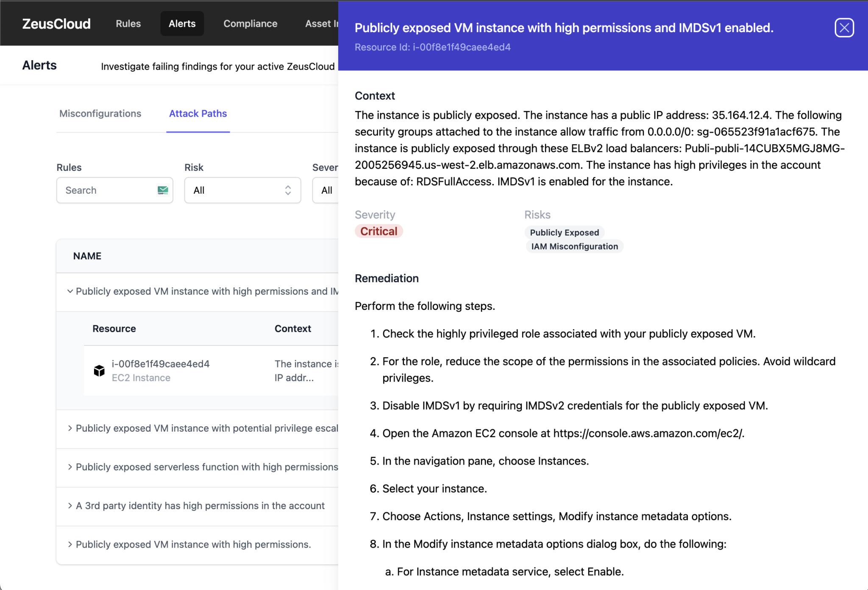Click the Publicly Exposed risk tag
Image resolution: width=868 pixels, height=590 pixels.
click(564, 232)
